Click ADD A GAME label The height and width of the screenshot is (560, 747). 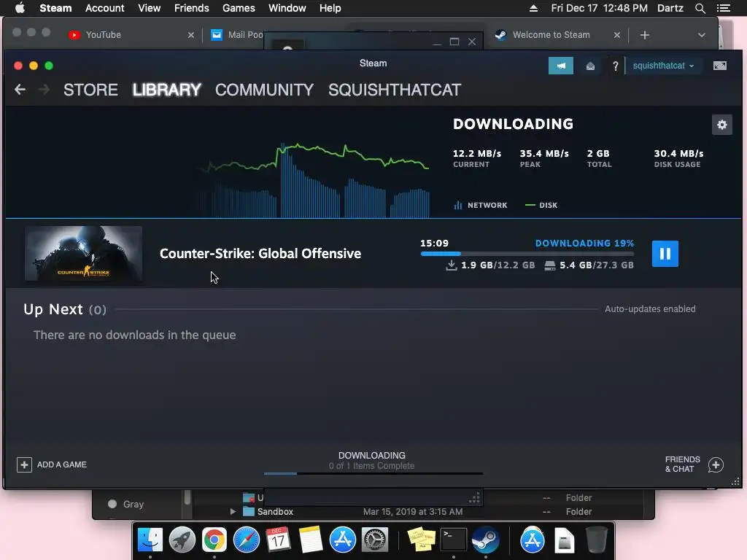62,464
